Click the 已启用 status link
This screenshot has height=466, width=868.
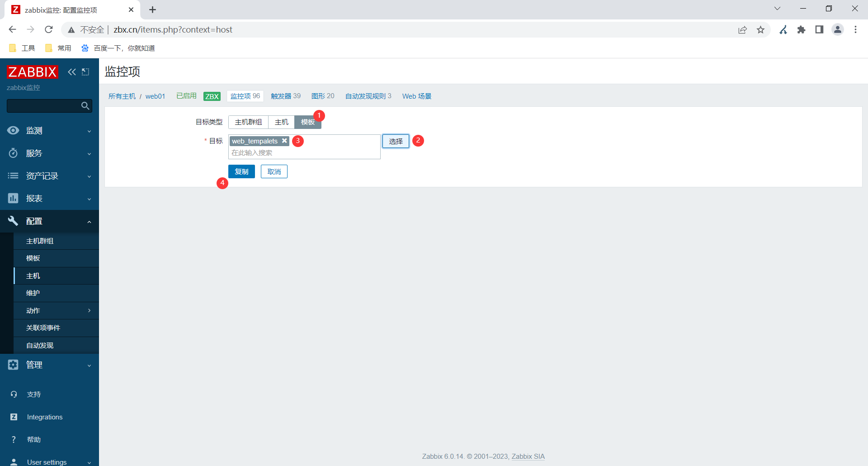[x=186, y=96]
